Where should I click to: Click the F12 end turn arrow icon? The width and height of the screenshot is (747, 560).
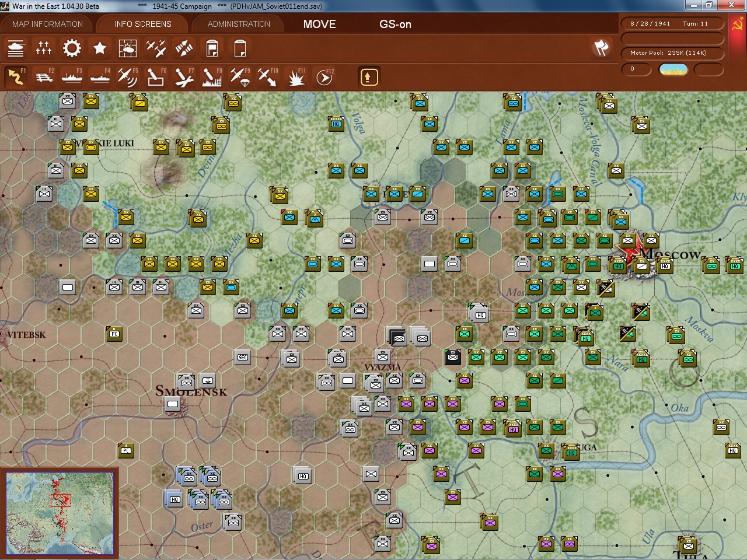324,77
